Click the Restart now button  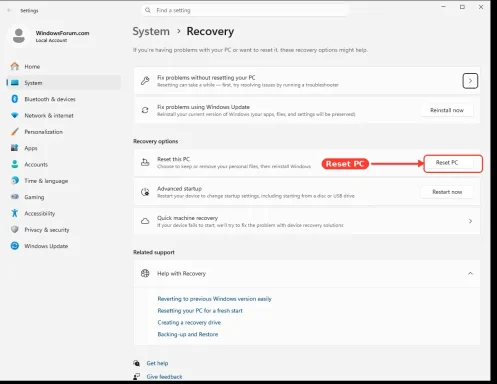(x=447, y=192)
